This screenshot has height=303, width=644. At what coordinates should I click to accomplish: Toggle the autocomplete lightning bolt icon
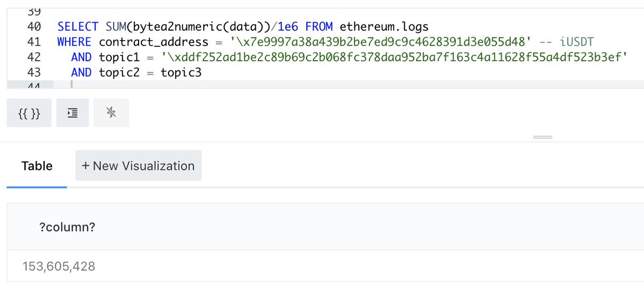[x=111, y=113]
